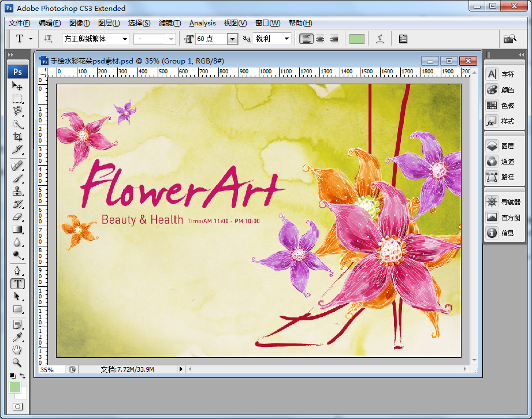Select the Hand tool
The image size is (532, 419).
pos(17,350)
